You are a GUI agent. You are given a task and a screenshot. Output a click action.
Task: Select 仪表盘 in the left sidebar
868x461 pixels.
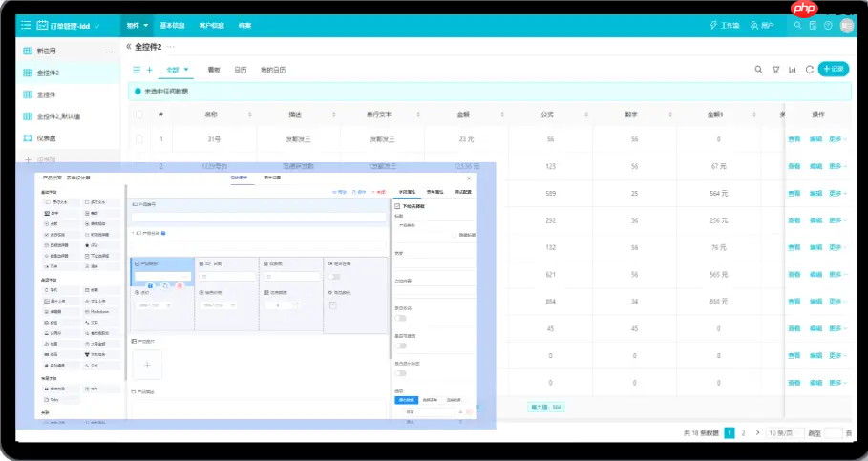click(x=47, y=138)
